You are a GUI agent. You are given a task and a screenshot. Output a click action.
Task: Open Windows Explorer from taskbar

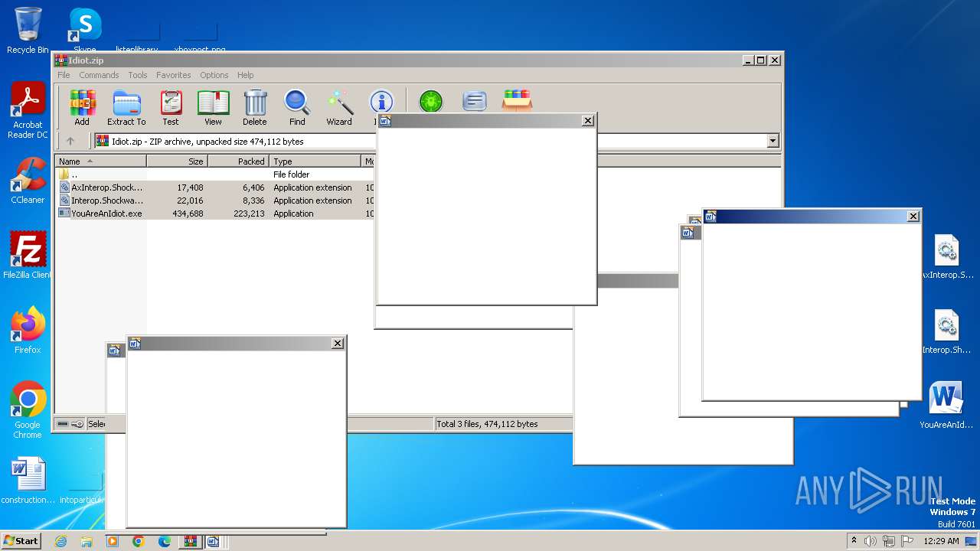coord(87,541)
